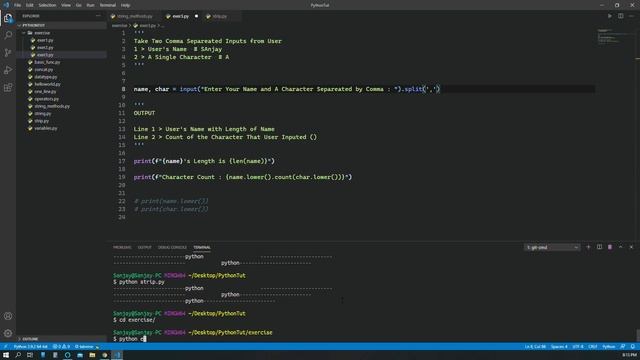Open the Explorer panel ellipsis menu

point(98,16)
